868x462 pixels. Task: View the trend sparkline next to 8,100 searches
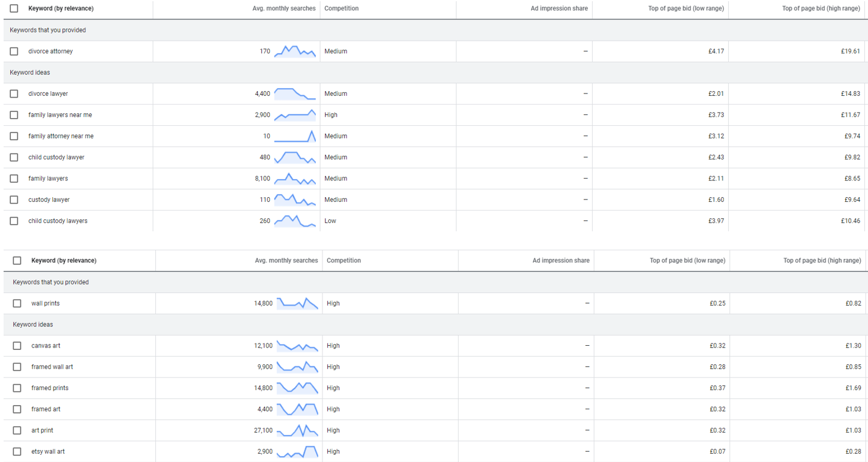click(x=295, y=179)
